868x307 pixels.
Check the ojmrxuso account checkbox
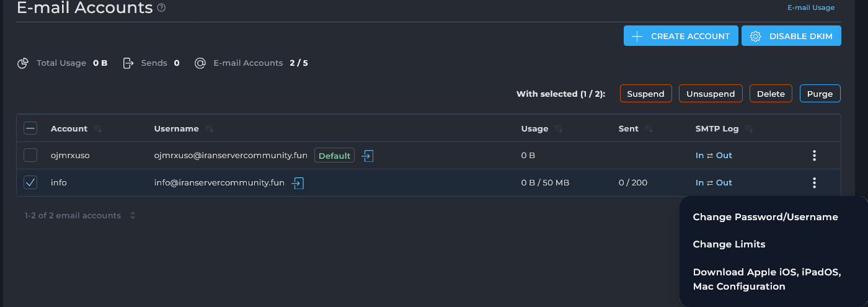[x=30, y=156]
